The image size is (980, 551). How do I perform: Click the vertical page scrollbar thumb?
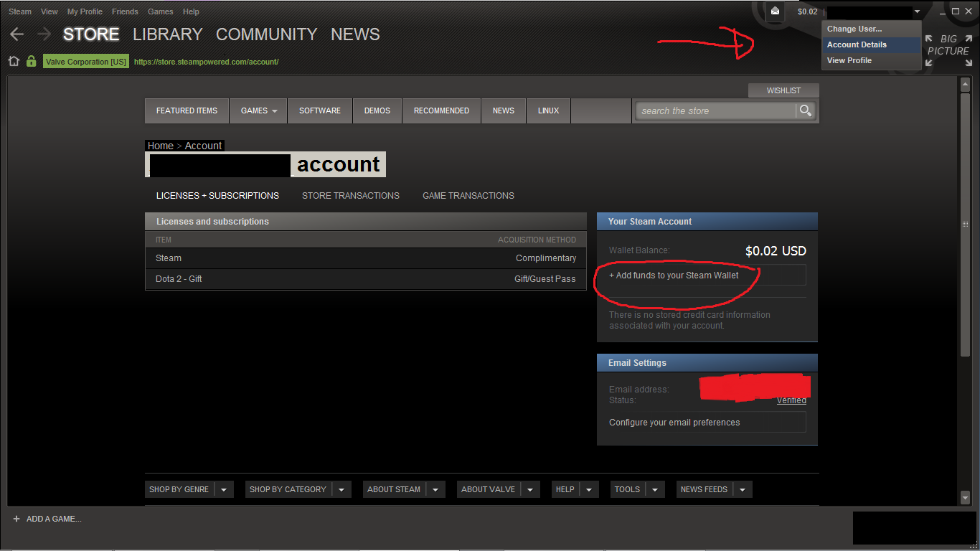[965, 224]
